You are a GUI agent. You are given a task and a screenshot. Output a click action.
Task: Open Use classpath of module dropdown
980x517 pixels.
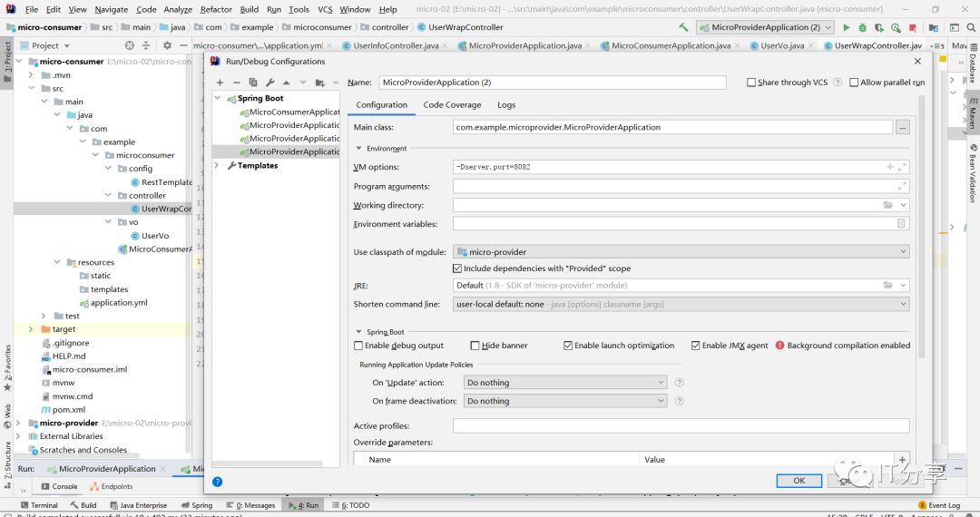point(681,251)
